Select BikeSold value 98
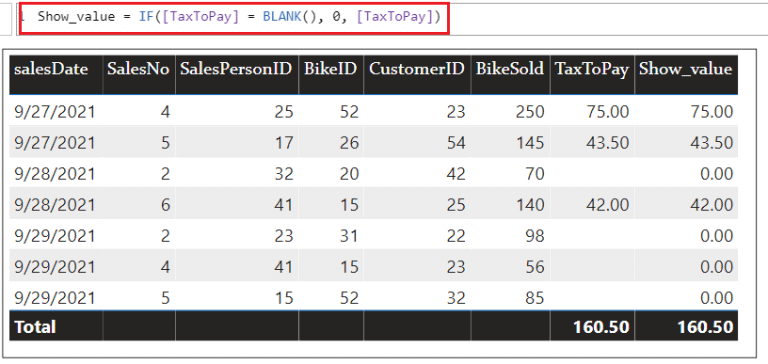 click(x=534, y=236)
